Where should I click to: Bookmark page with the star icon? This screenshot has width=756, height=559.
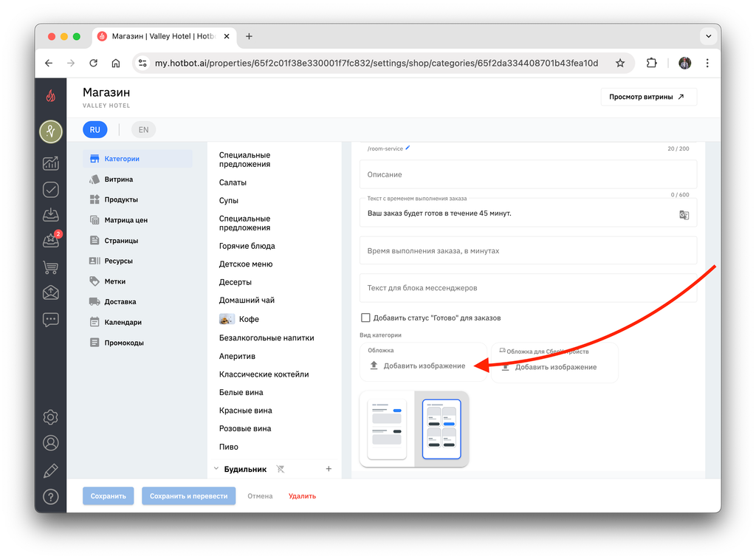[x=620, y=64]
